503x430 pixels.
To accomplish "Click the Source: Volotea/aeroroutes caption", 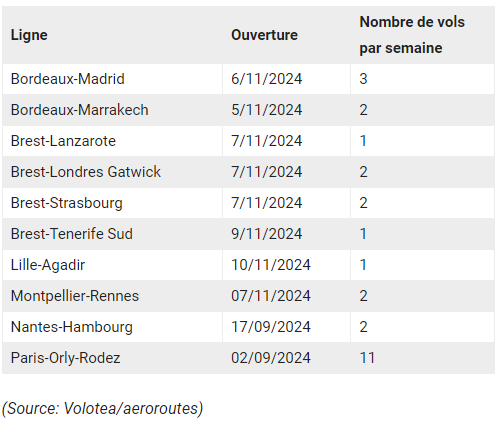I will pyautogui.click(x=103, y=409).
